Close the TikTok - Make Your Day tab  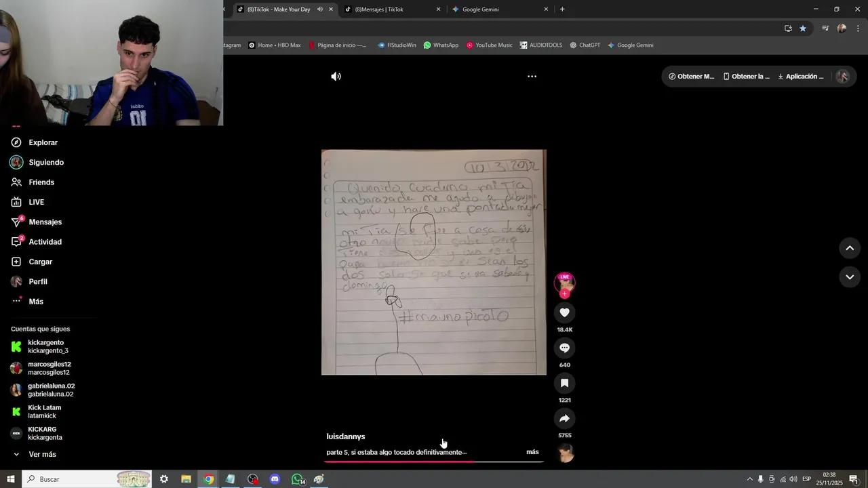pos(331,9)
